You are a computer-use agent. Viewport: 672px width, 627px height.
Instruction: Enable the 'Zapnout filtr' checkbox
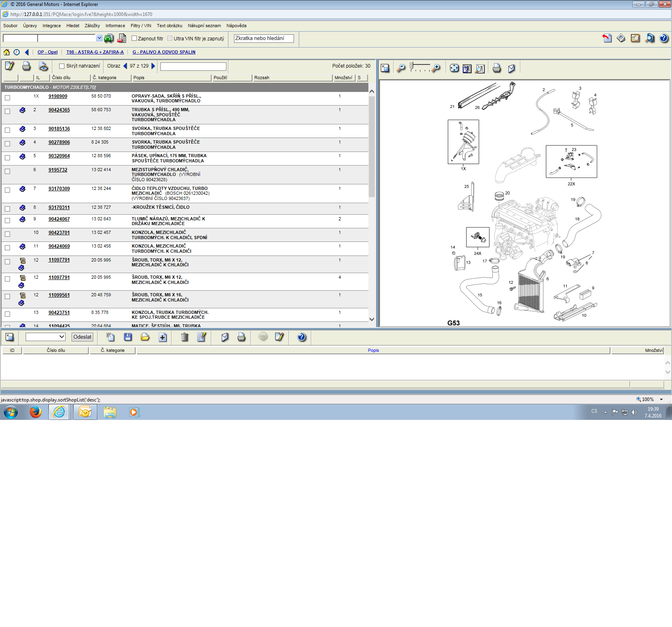[134, 38]
